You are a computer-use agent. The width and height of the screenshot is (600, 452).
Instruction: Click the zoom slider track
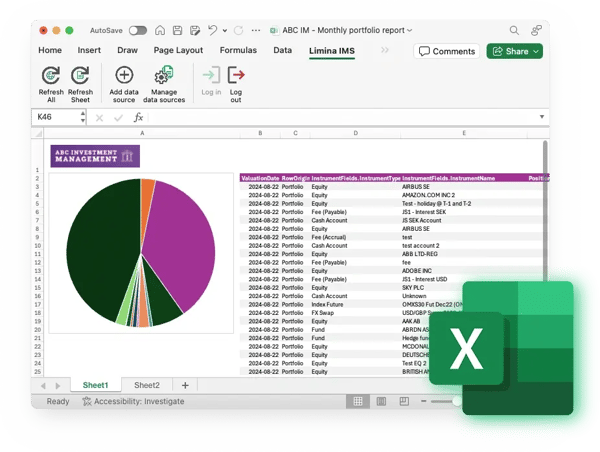[444, 401]
